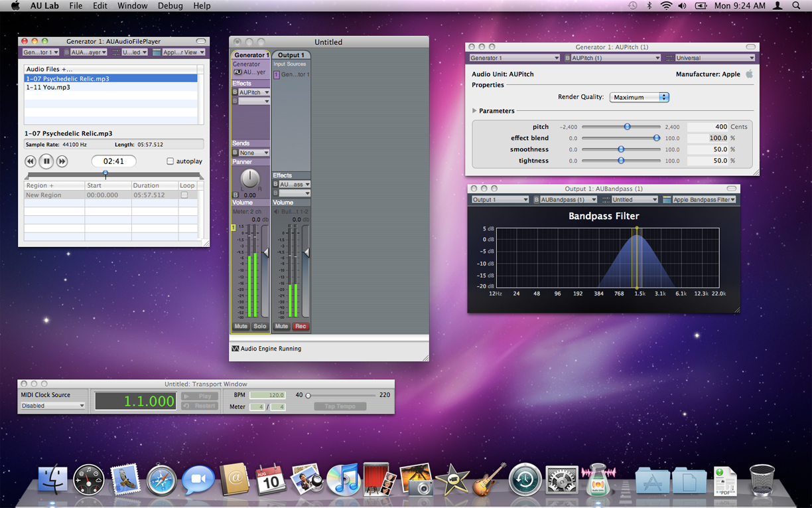Select the Generator 1 channel strip header
This screenshot has height=508, width=812.
(251, 55)
